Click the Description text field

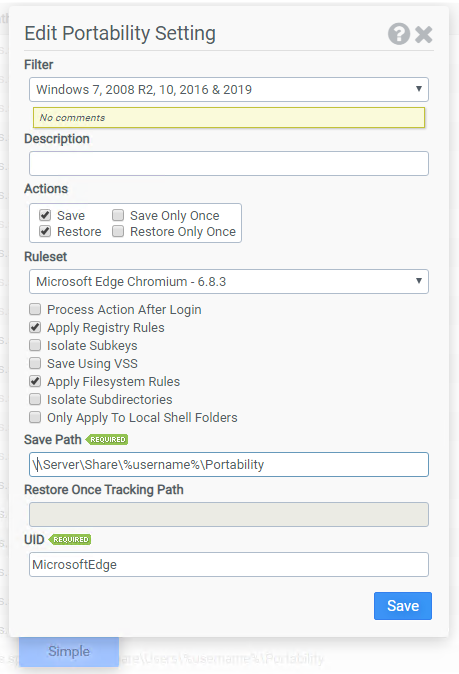pyautogui.click(x=229, y=163)
